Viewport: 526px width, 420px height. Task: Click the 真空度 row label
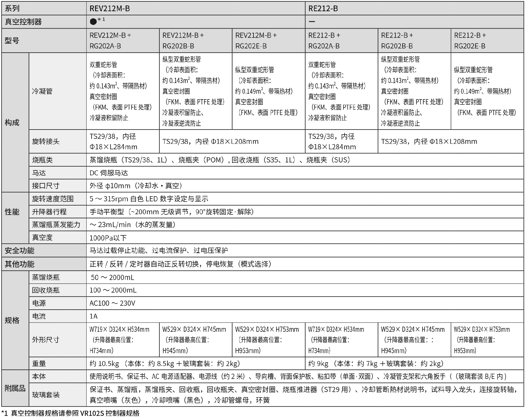tap(42, 238)
